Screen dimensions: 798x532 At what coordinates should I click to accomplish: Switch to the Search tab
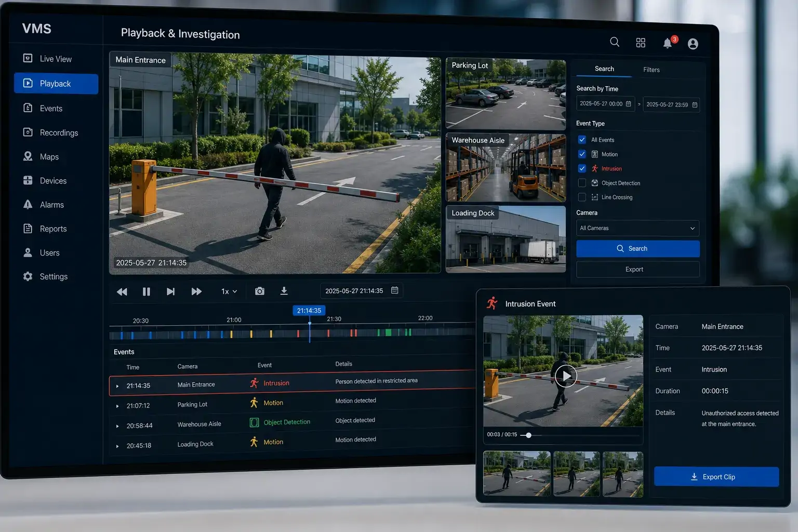click(x=604, y=69)
